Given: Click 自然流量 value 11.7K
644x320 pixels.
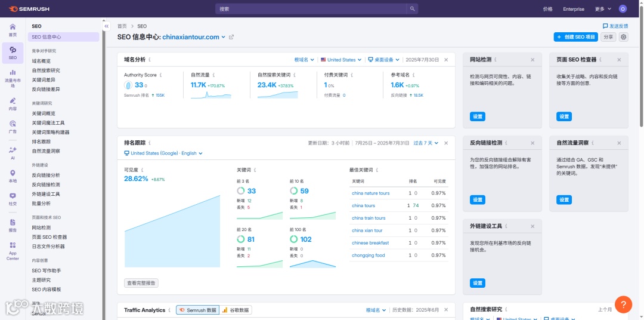Looking at the screenshot, I should 199,85.
